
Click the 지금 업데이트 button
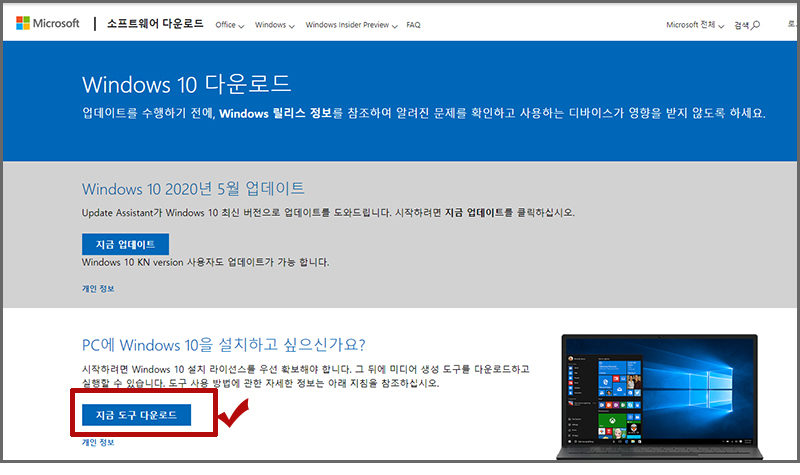point(126,244)
